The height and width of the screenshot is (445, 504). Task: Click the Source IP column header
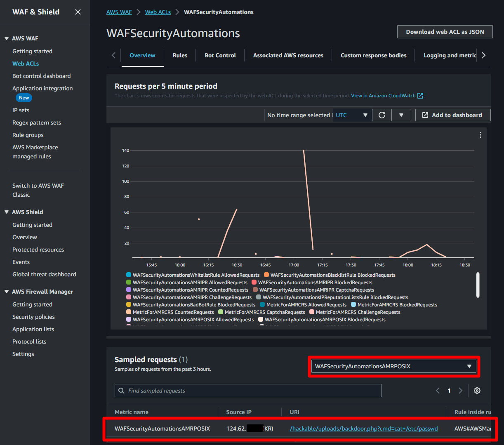[239, 412]
